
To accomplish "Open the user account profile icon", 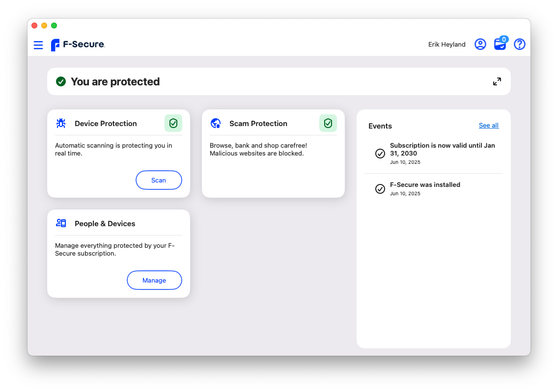I will [x=480, y=45].
